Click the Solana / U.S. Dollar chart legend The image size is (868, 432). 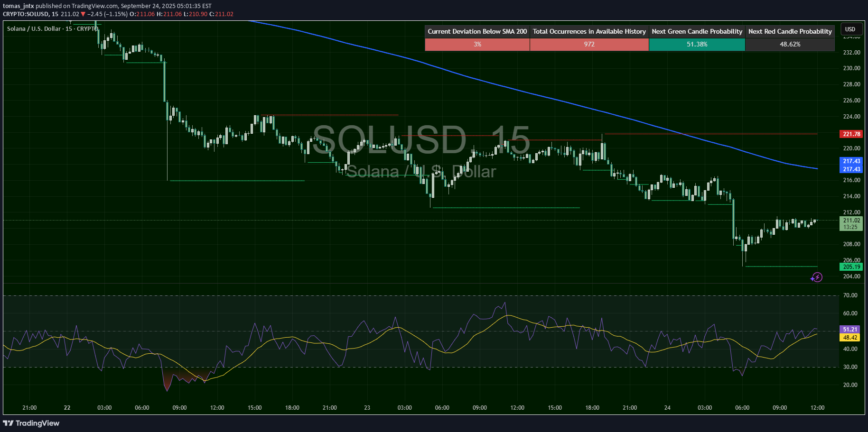pyautogui.click(x=52, y=29)
